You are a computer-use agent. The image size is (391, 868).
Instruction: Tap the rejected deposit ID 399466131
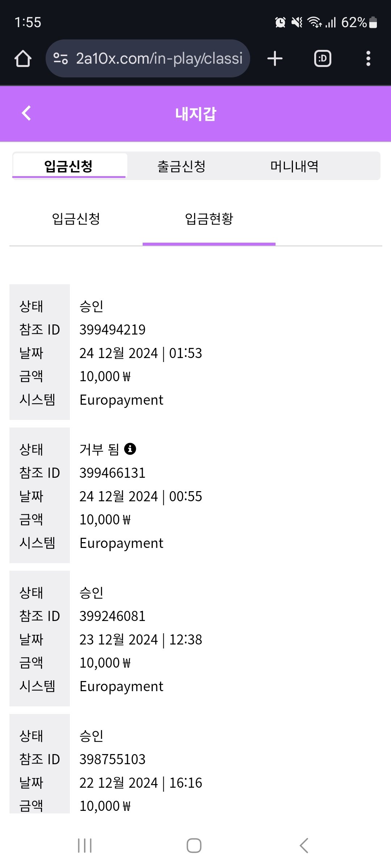(x=112, y=473)
